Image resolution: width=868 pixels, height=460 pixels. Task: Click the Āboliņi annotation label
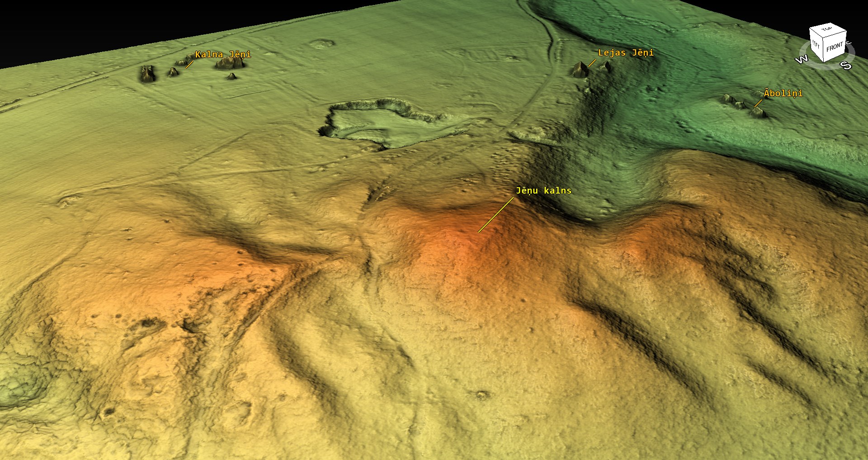(x=783, y=93)
